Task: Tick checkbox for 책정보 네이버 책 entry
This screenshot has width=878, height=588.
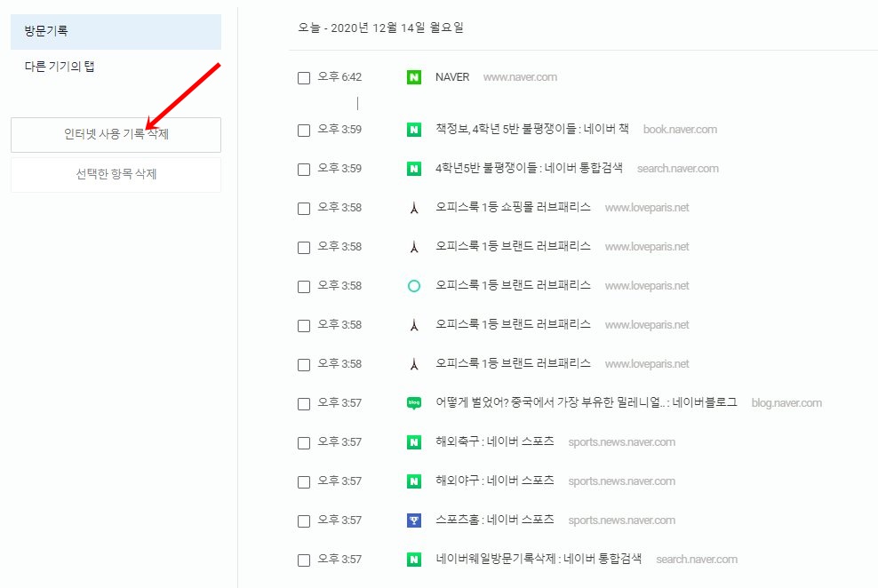Action: (304, 131)
